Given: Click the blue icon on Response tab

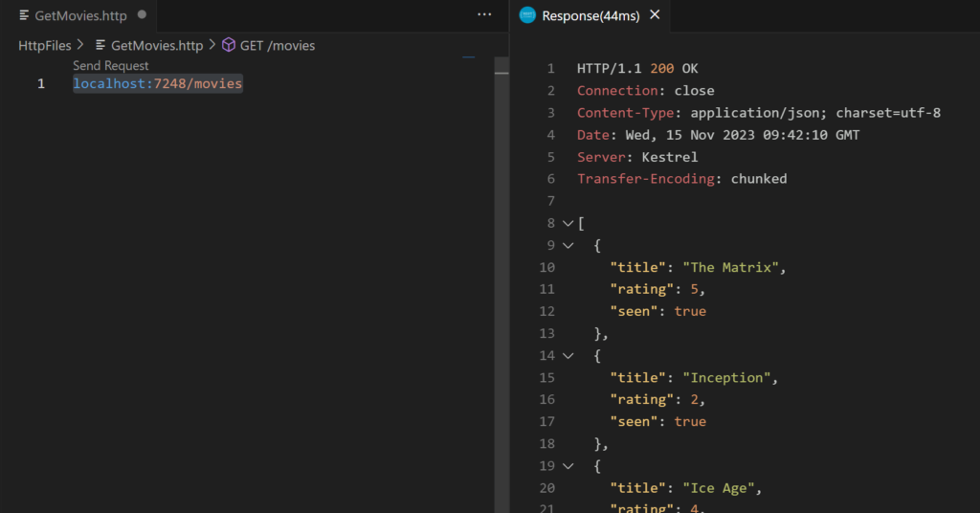Looking at the screenshot, I should (x=527, y=15).
